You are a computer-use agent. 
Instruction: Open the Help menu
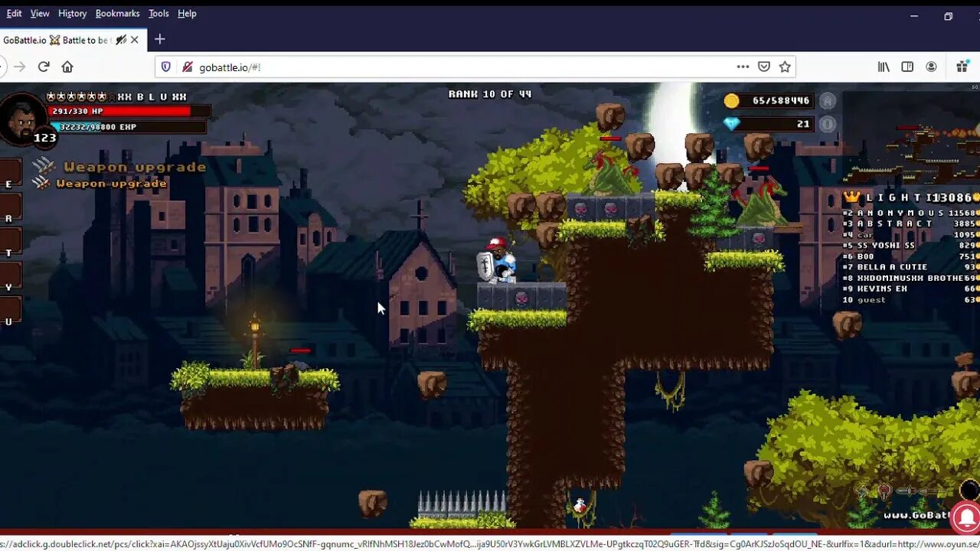tap(187, 13)
